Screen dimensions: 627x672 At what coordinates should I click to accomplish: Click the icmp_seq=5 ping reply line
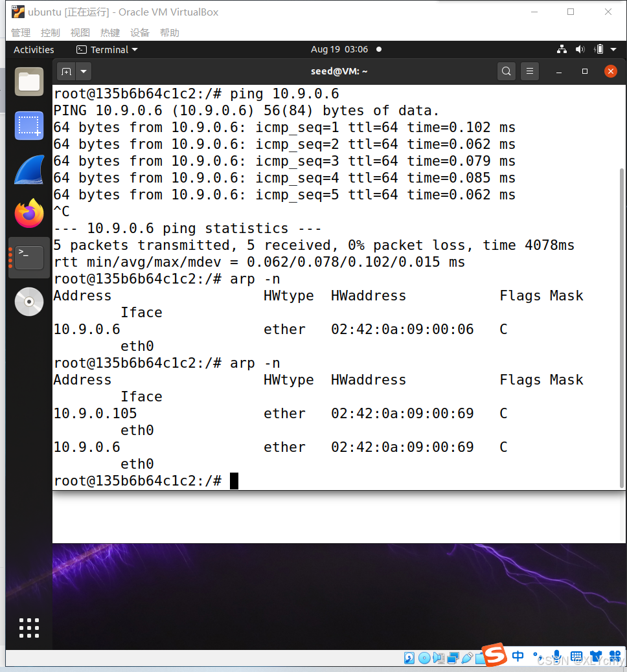tap(284, 195)
